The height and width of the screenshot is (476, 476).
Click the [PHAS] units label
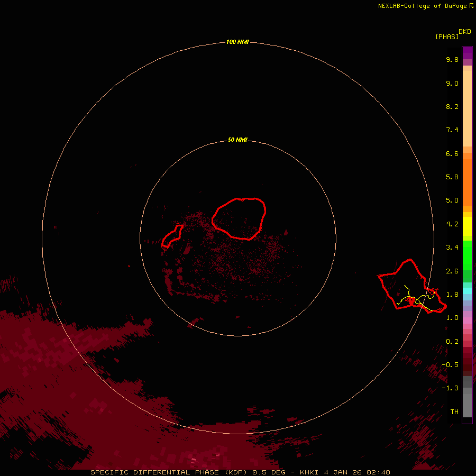447,36
